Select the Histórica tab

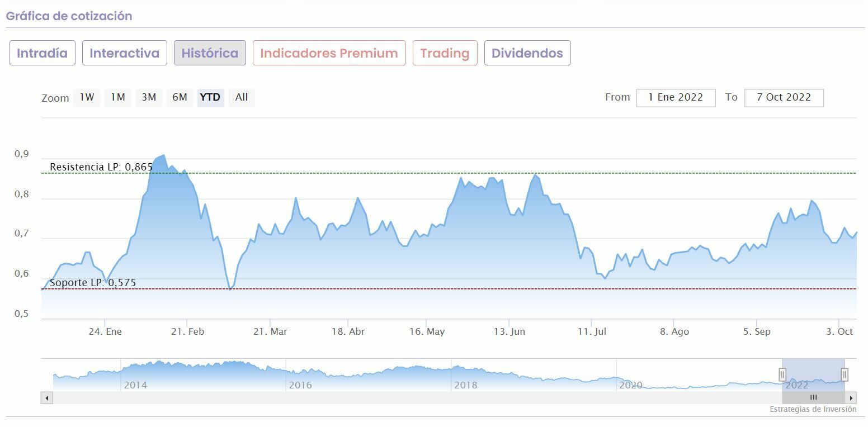click(x=210, y=53)
